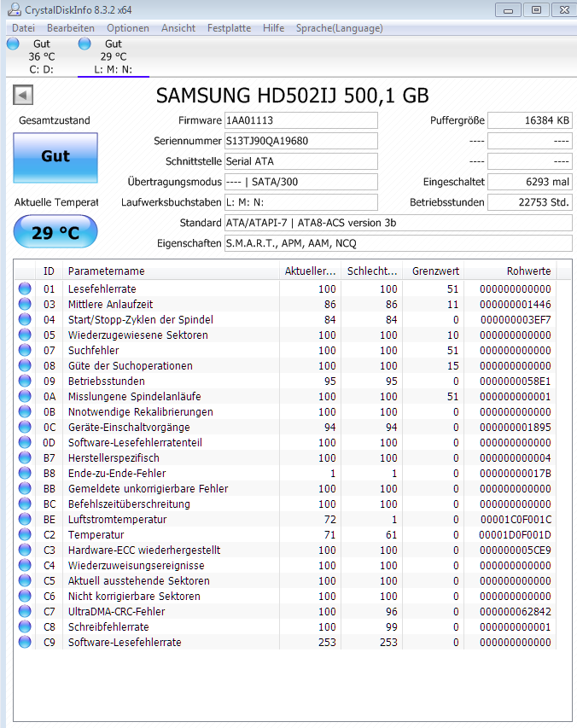The height and width of the screenshot is (728, 577).
Task: Click the Aktueller column header
Action: [x=310, y=271]
